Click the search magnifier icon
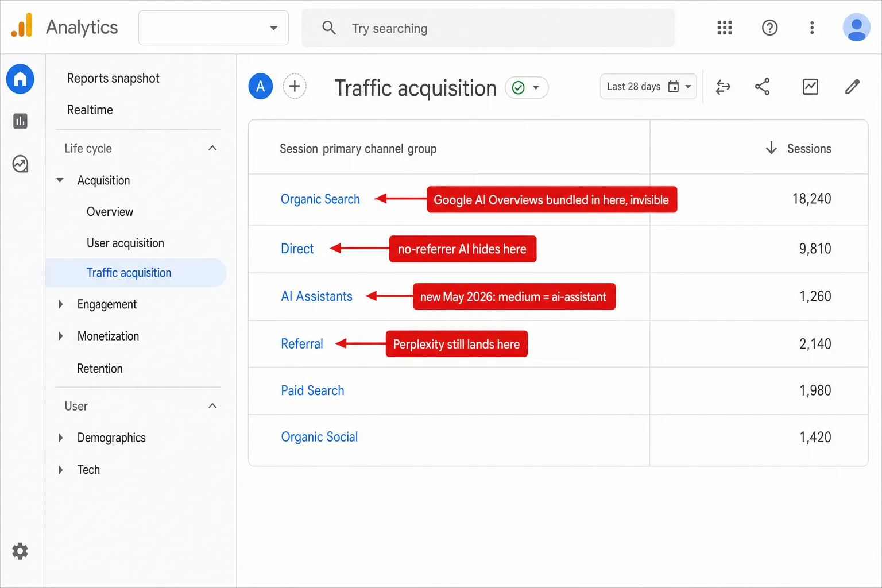Viewport: 882px width, 588px height. pos(329,28)
